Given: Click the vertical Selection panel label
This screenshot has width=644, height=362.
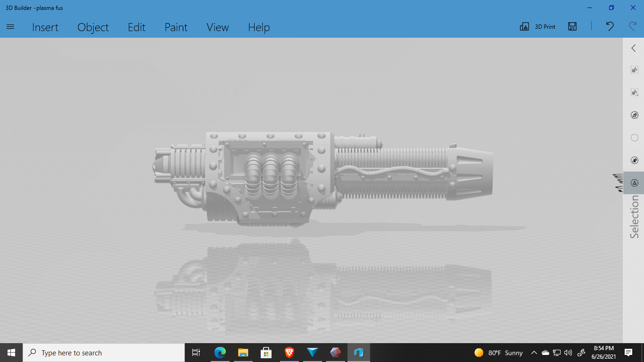Looking at the screenshot, I should pos(635,217).
